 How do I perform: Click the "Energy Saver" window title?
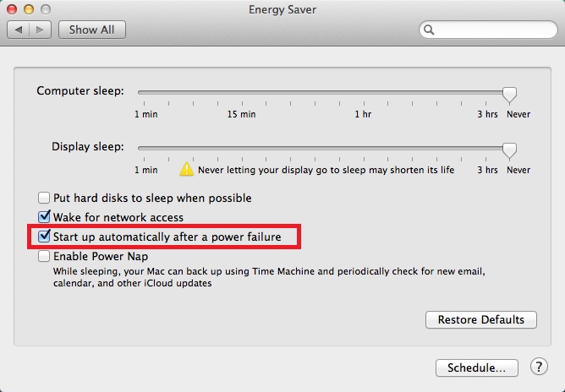[282, 10]
